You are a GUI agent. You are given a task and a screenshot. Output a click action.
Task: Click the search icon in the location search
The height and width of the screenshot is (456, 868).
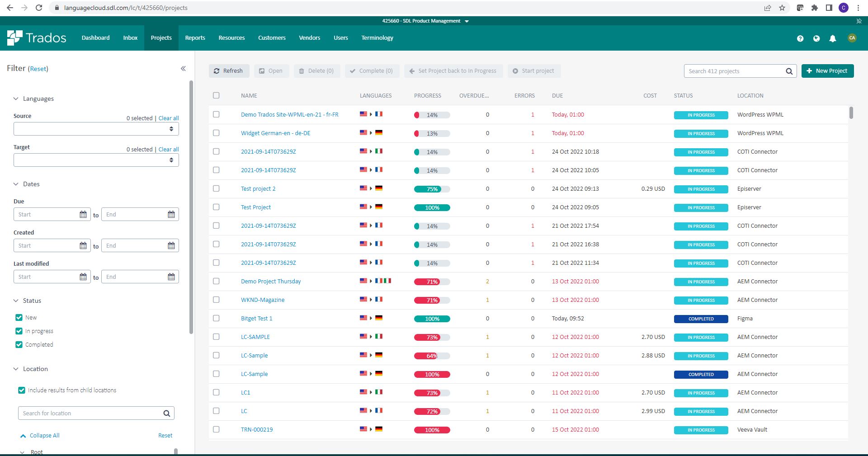166,413
